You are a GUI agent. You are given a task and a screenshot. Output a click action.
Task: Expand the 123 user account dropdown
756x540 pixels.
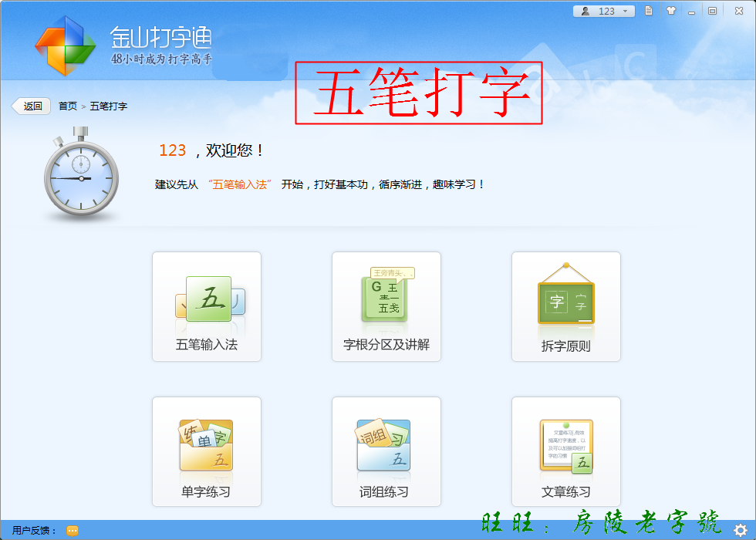click(x=603, y=11)
